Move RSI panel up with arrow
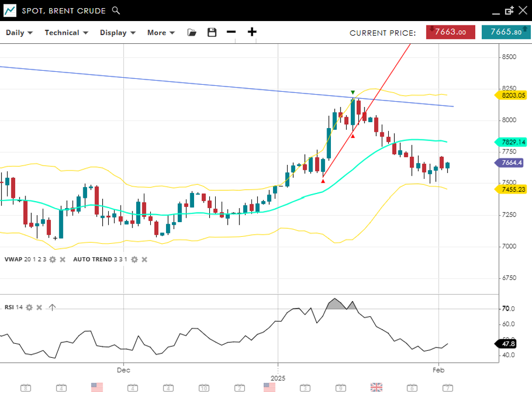This screenshot has width=532, height=394. click(52, 307)
